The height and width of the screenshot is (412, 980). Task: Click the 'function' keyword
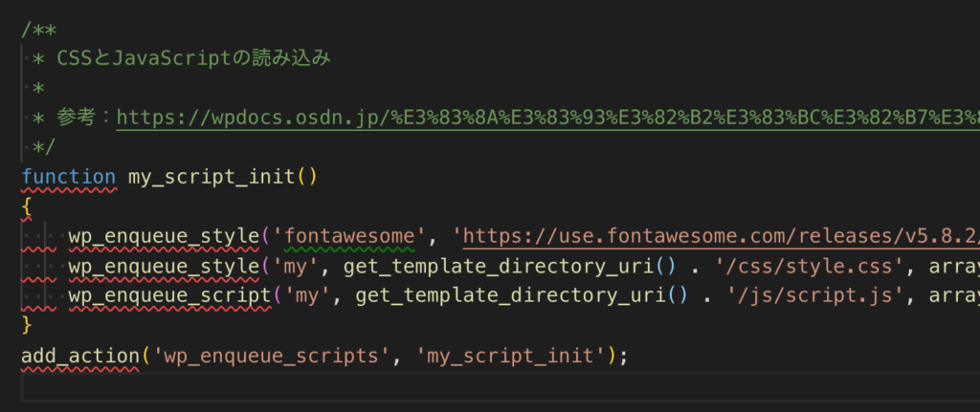[68, 177]
